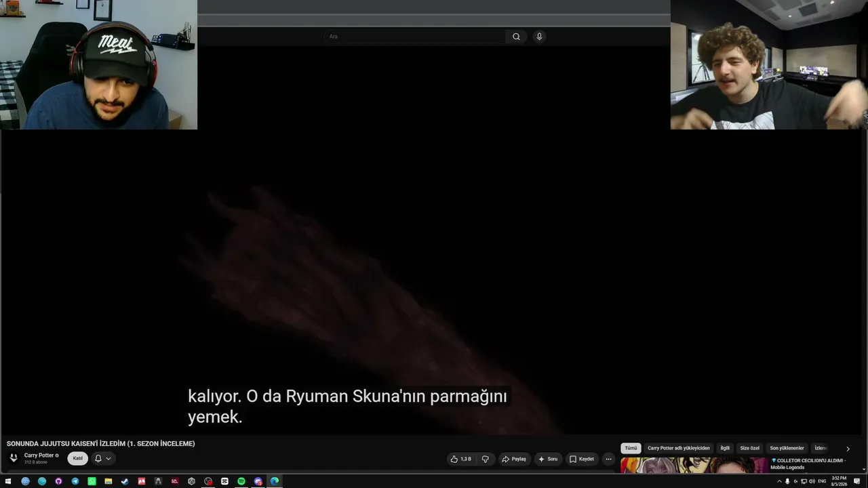Open Unity Hub from the taskbar
The width and height of the screenshot is (868, 488).
191,481
